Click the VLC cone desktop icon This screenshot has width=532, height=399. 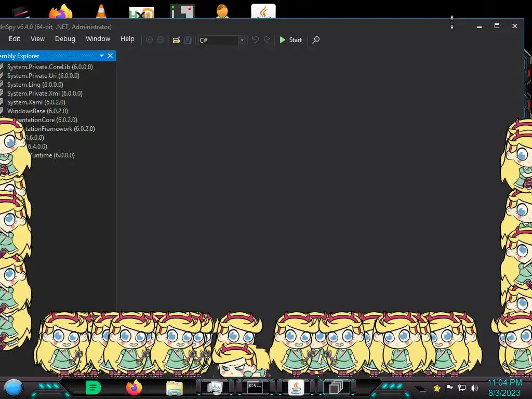tap(101, 11)
